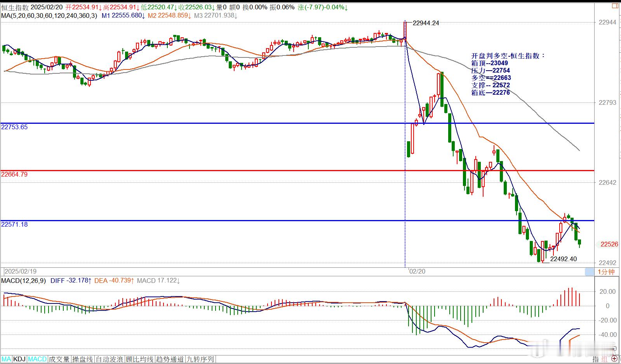Click the 收22526.03 close price value
621x364 pixels.
[x=196, y=7]
